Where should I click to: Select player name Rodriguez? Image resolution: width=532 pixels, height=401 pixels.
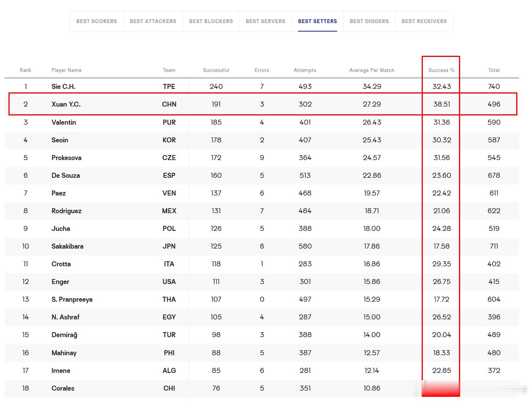click(66, 211)
